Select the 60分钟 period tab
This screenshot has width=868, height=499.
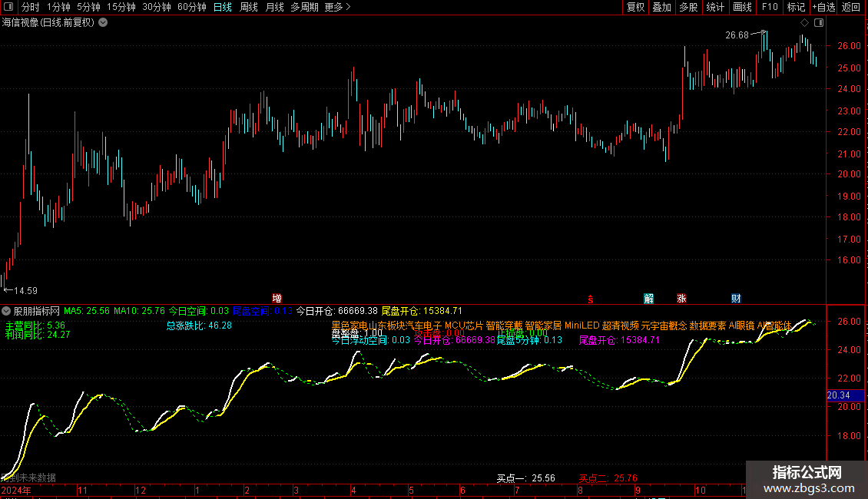(192, 7)
